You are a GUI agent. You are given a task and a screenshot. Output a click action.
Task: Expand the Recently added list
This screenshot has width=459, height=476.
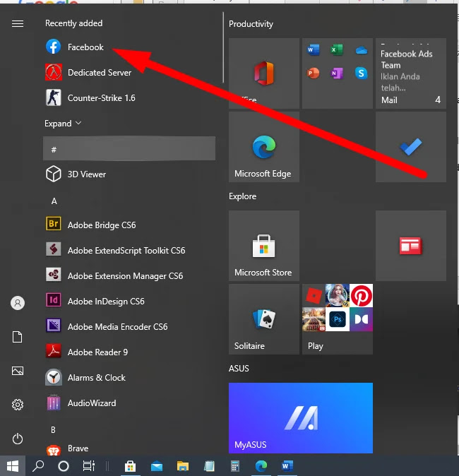(63, 124)
